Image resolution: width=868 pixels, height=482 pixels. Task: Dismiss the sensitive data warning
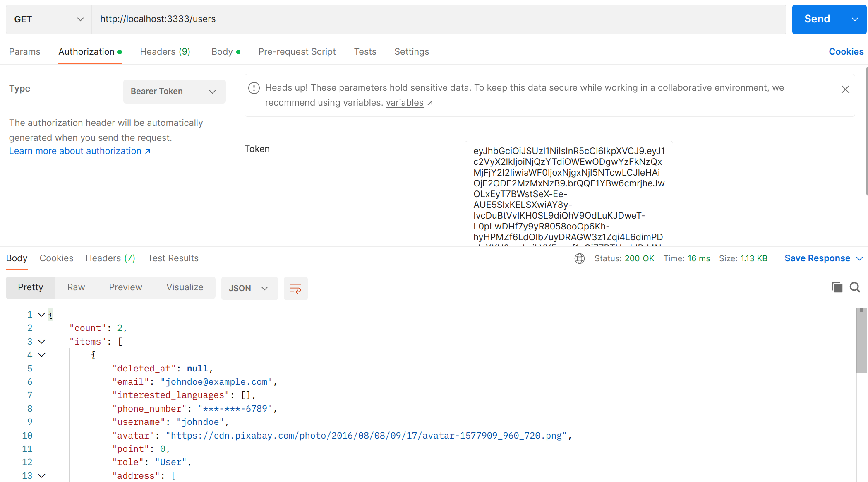pos(845,89)
